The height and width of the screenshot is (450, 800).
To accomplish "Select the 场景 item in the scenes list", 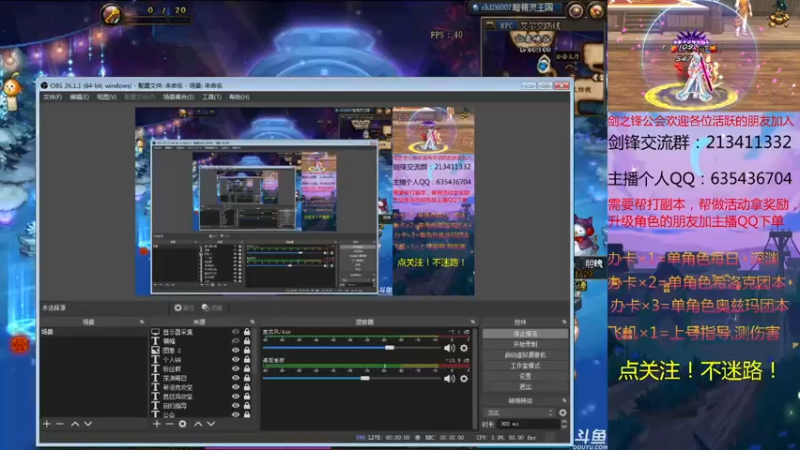I will [93, 332].
